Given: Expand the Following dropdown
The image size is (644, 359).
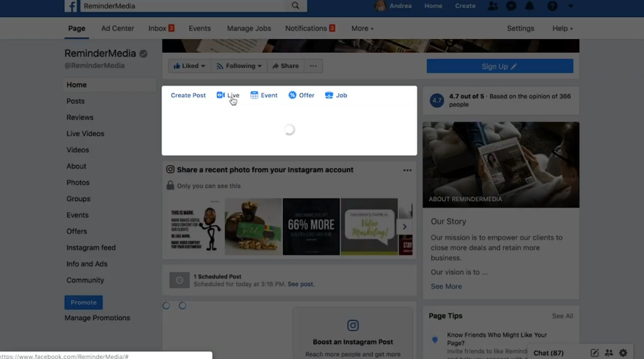Looking at the screenshot, I should pos(239,66).
